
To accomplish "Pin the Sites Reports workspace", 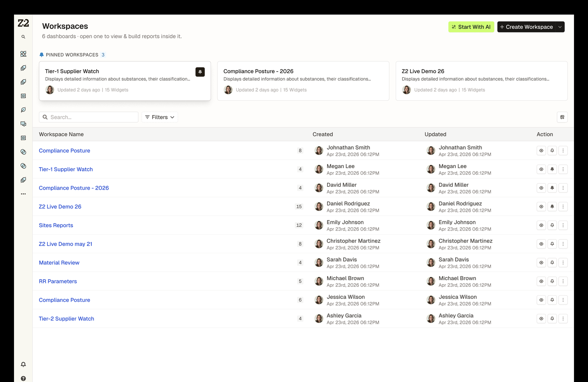I will pos(552,225).
